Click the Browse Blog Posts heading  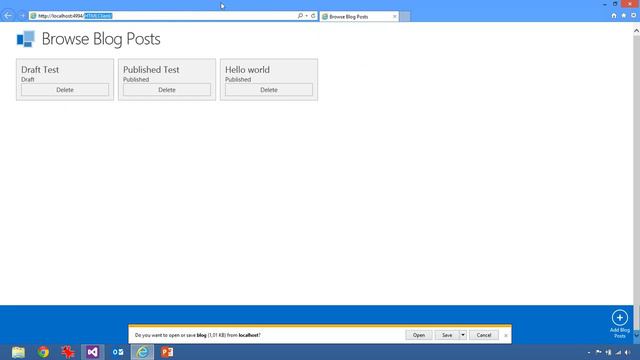pyautogui.click(x=101, y=39)
